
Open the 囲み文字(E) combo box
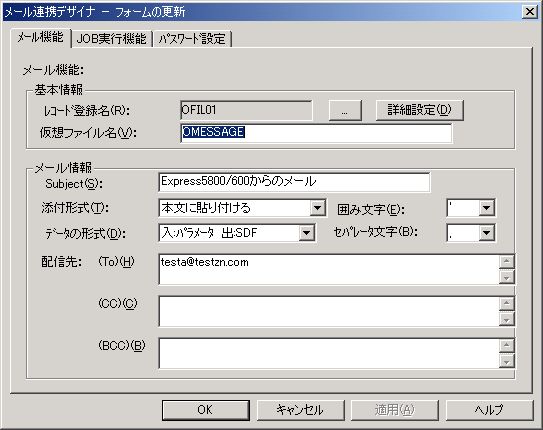487,208
